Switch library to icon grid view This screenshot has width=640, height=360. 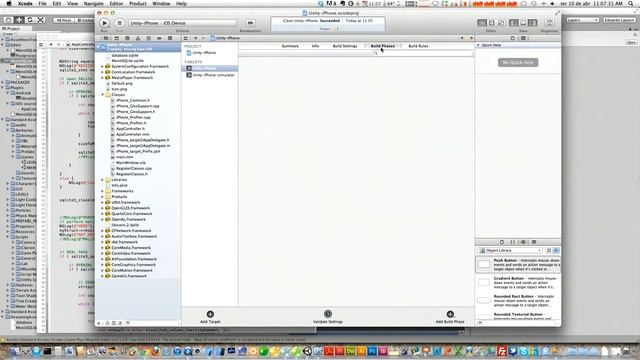549,250
